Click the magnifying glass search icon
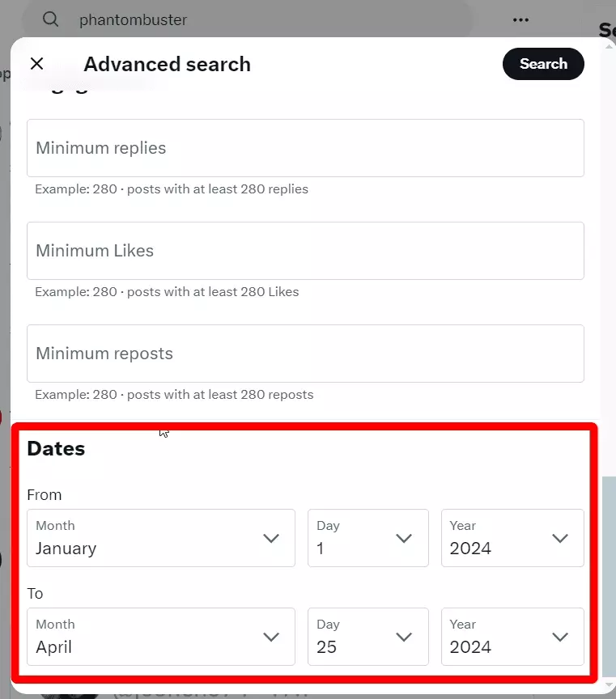This screenshot has width=616, height=699. click(50, 19)
